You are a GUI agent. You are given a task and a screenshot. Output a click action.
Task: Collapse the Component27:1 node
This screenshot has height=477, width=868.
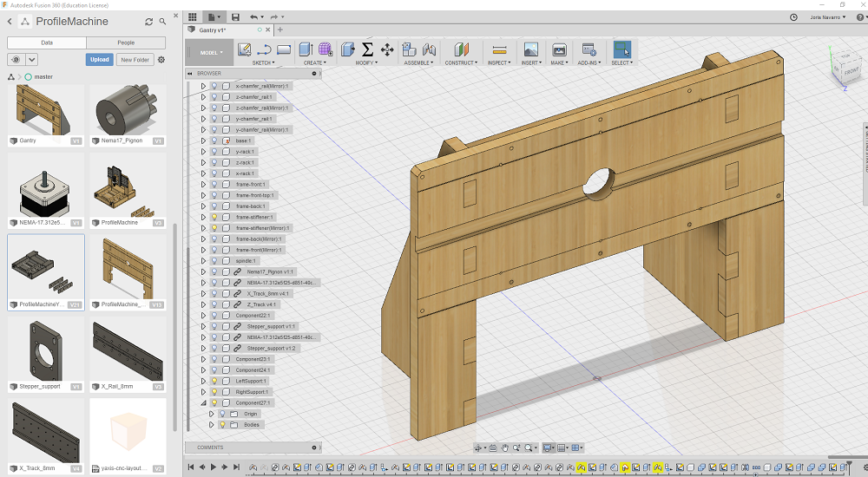[203, 402]
